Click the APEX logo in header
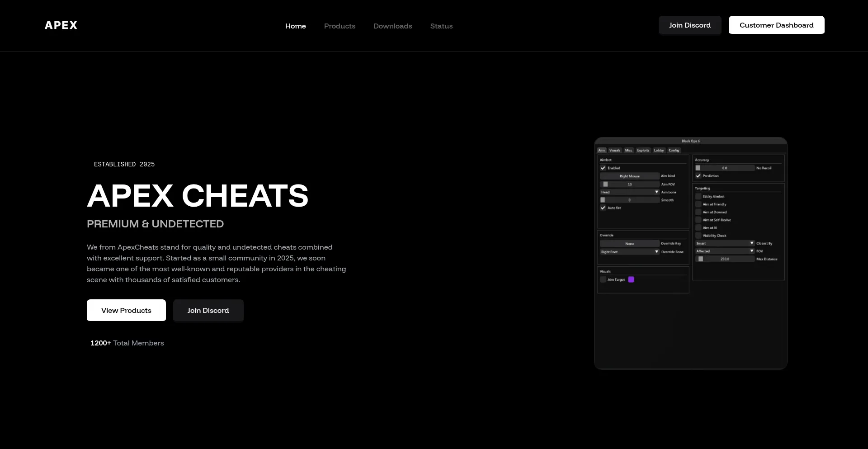868x449 pixels. click(61, 25)
